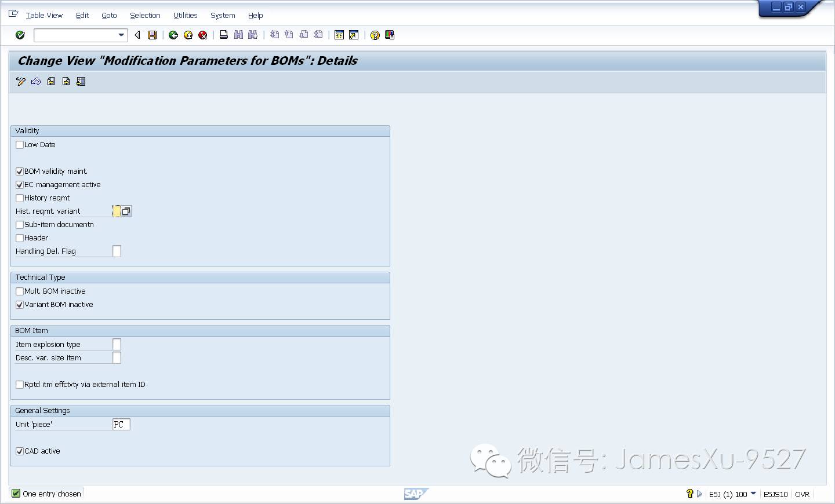The height and width of the screenshot is (504, 835).
Task: Click the Find Next binoculars icon
Action: click(x=253, y=35)
